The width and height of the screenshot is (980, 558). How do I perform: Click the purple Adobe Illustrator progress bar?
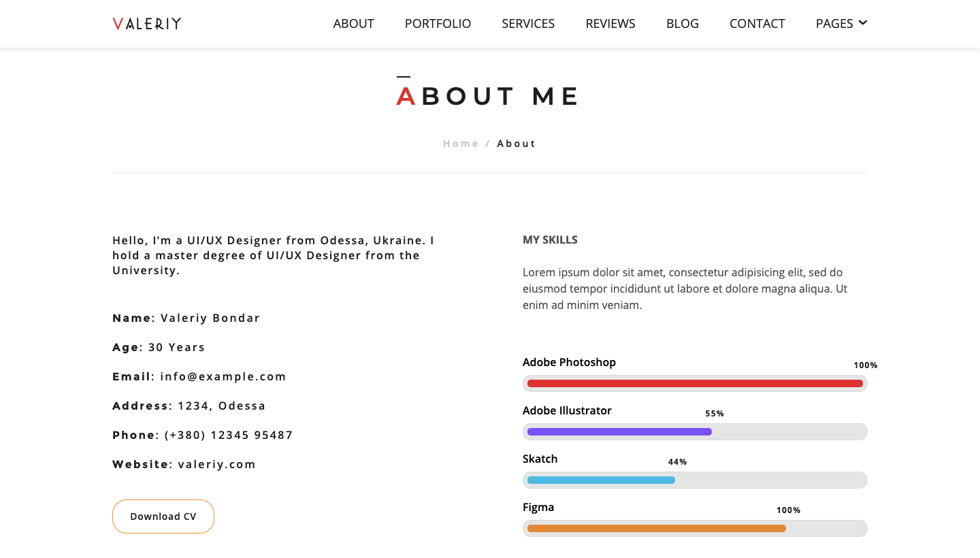(x=619, y=432)
